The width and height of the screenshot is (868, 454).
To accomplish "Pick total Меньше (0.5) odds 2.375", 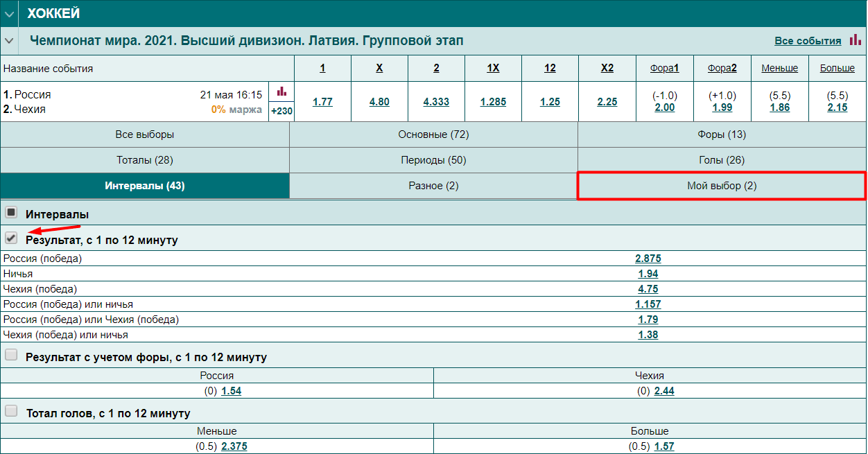I will pos(234,446).
